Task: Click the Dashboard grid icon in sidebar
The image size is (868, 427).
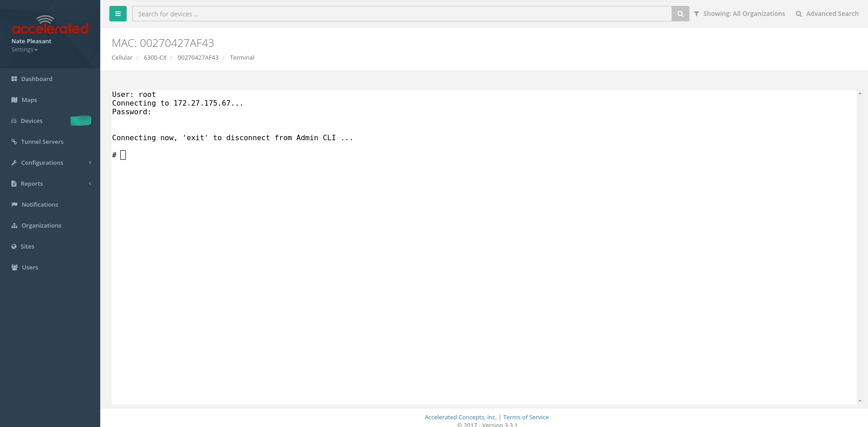Action: [x=14, y=79]
